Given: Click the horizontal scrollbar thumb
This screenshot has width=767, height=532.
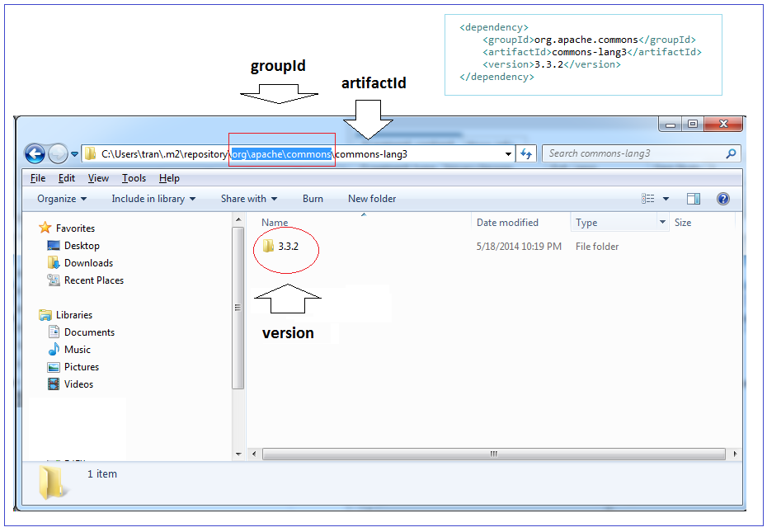Looking at the screenshot, I should (494, 454).
